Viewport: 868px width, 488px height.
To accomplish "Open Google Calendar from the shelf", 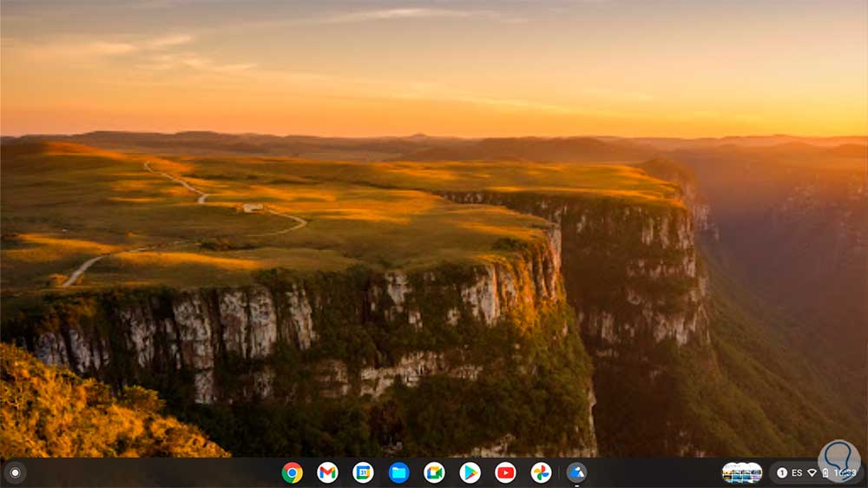I will point(363,472).
